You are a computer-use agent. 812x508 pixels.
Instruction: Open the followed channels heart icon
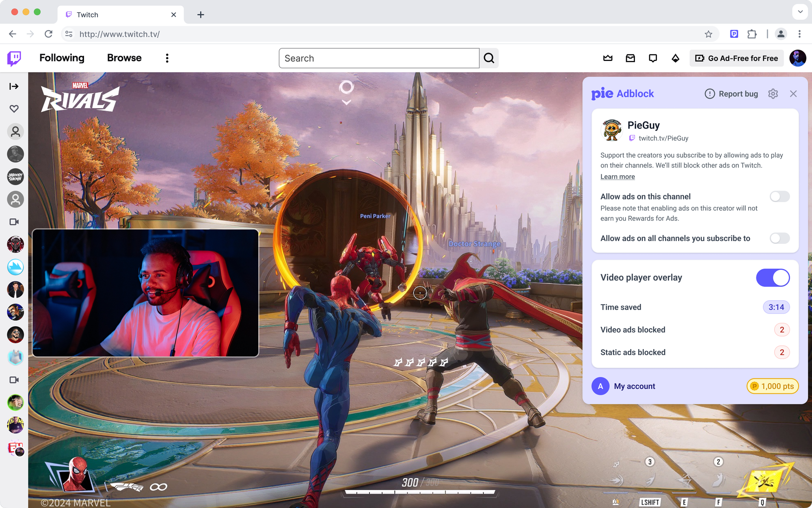coord(14,109)
